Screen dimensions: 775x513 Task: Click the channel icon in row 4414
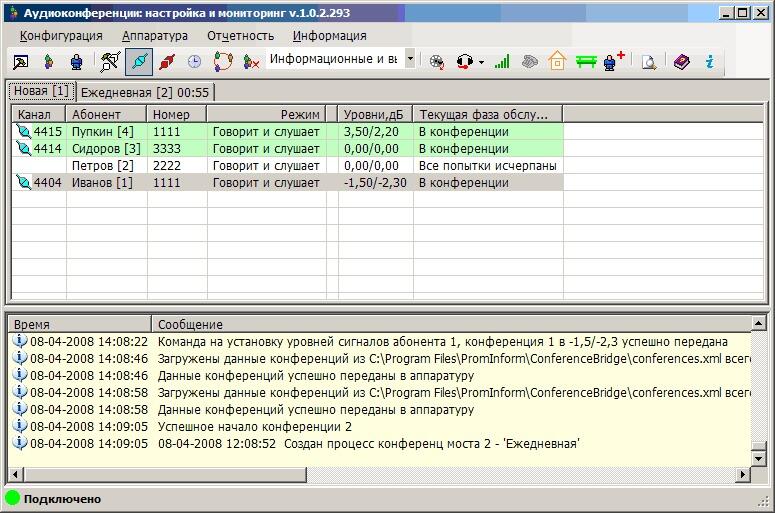[x=23, y=148]
